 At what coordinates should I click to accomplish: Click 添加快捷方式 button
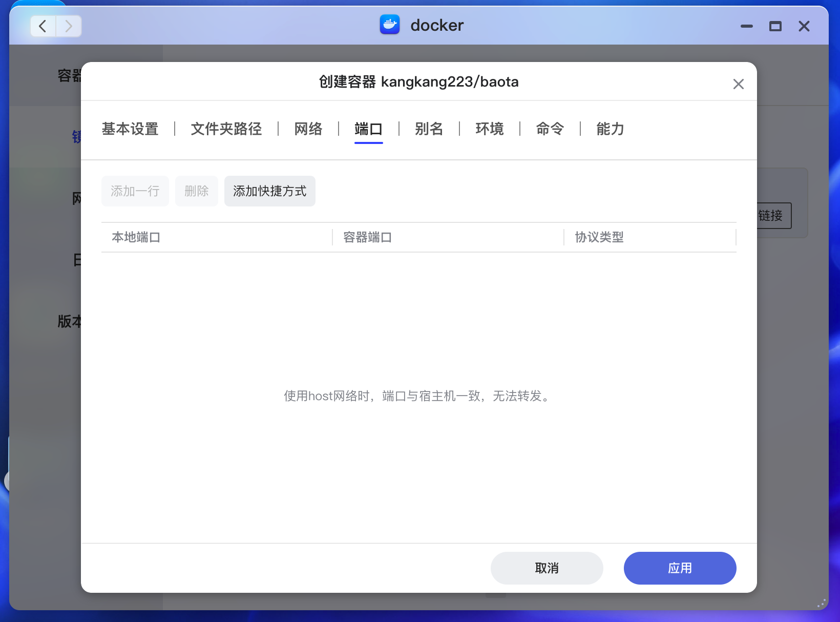pyautogui.click(x=270, y=191)
